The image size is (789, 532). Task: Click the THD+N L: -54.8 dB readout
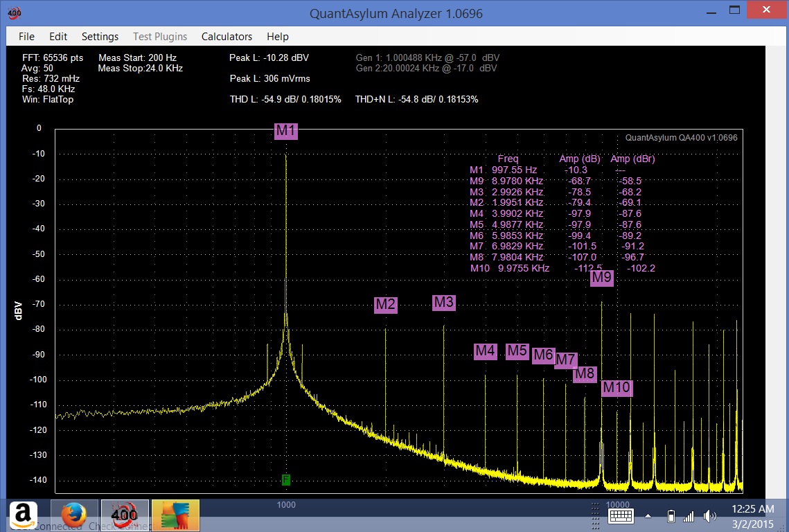416,99
